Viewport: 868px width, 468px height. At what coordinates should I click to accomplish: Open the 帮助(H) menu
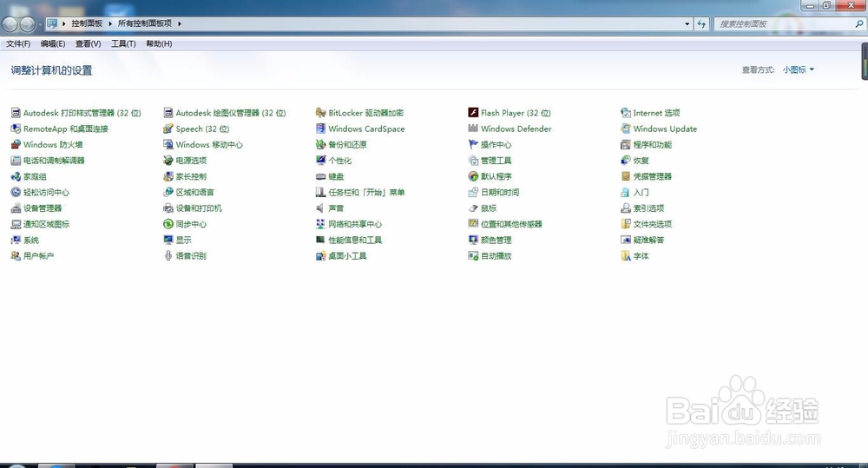tap(159, 43)
